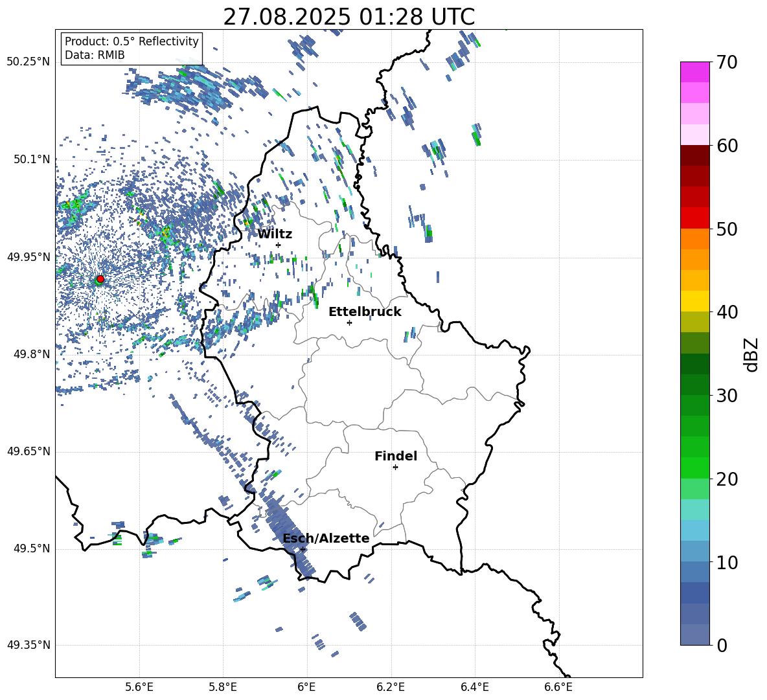
Task: Click the 'Ettelbruck' city label
Action: pyautogui.click(x=365, y=312)
